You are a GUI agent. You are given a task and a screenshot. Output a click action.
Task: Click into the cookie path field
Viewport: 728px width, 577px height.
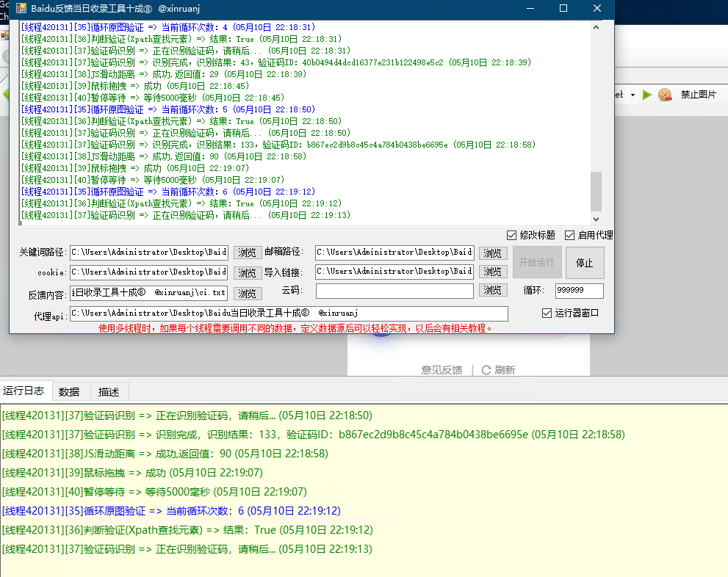(x=149, y=272)
